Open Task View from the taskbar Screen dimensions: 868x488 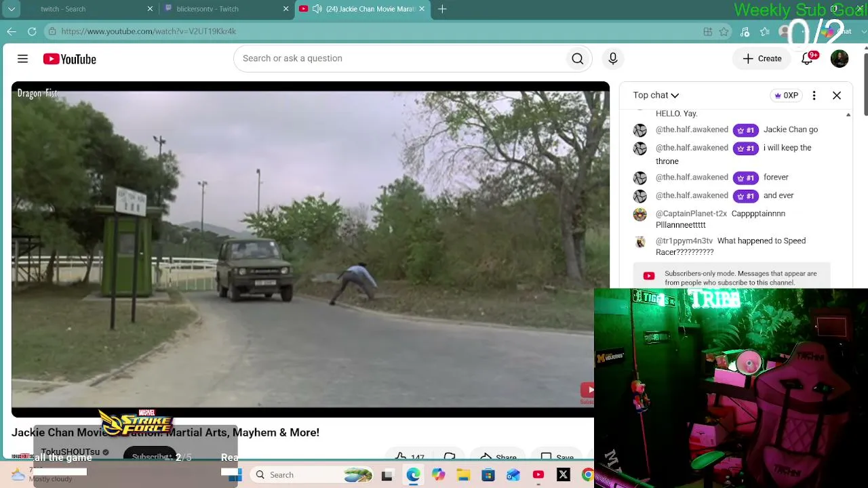tap(387, 475)
